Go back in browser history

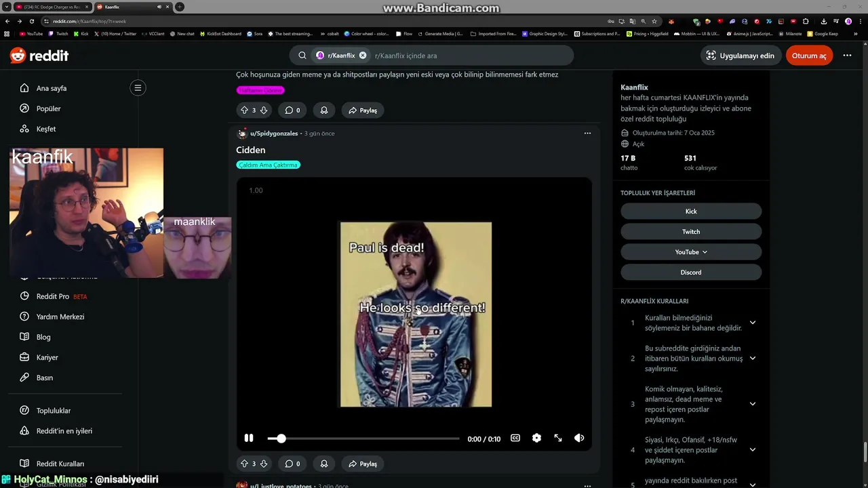pyautogui.click(x=7, y=21)
